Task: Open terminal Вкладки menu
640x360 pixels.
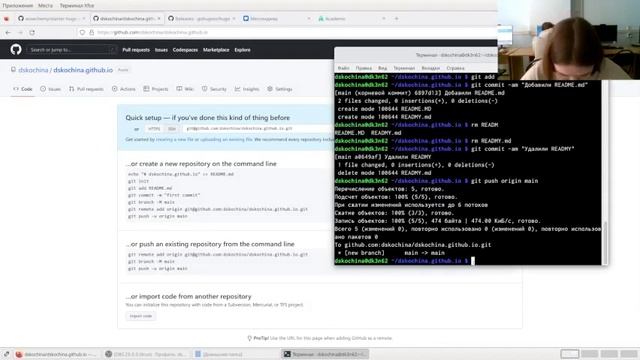Action: pos(431,68)
